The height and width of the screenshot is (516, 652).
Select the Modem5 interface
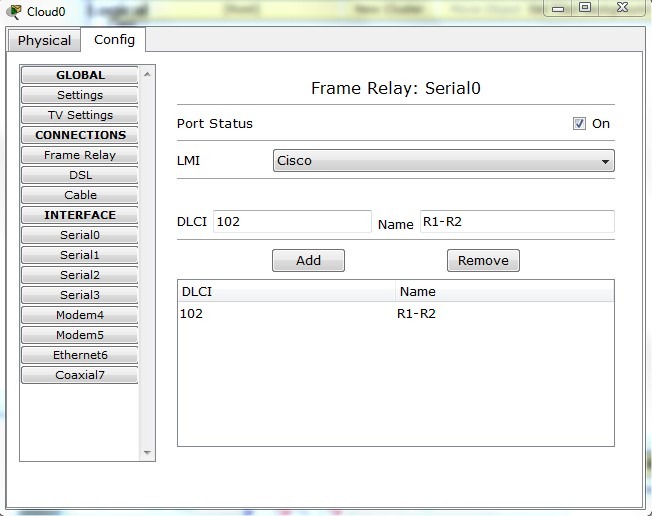coord(80,335)
